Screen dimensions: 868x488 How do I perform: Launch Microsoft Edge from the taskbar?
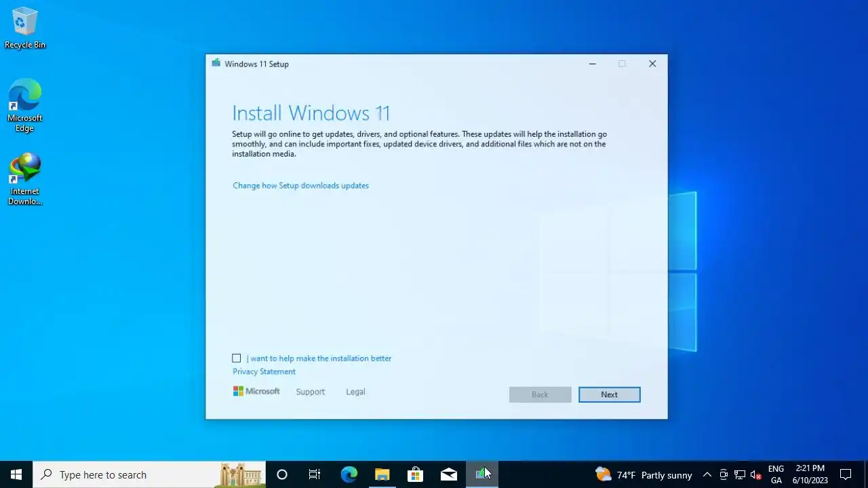[x=349, y=474]
